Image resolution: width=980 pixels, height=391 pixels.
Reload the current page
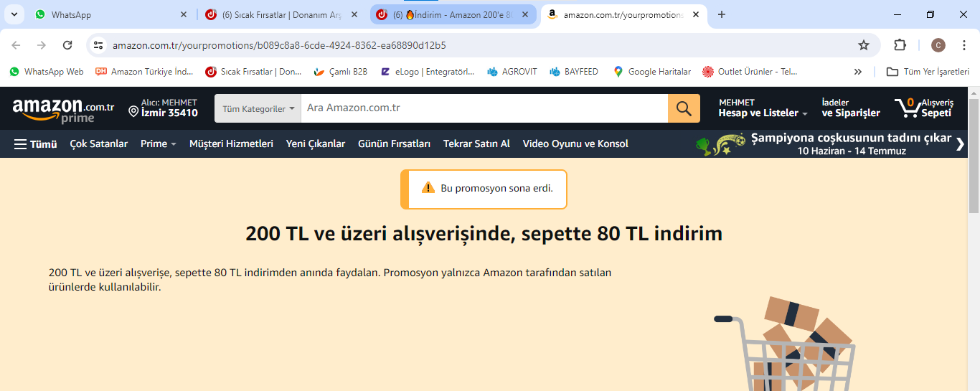[x=67, y=45]
